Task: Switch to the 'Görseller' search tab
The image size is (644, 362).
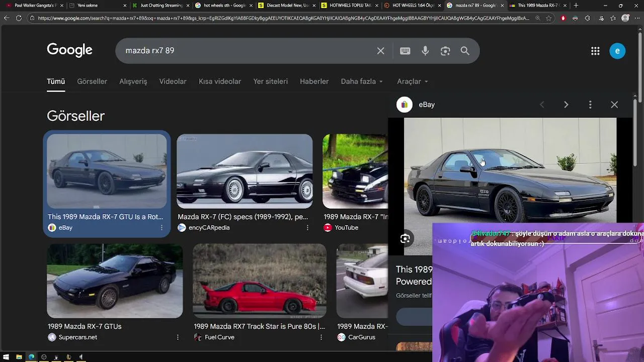Action: click(x=92, y=81)
